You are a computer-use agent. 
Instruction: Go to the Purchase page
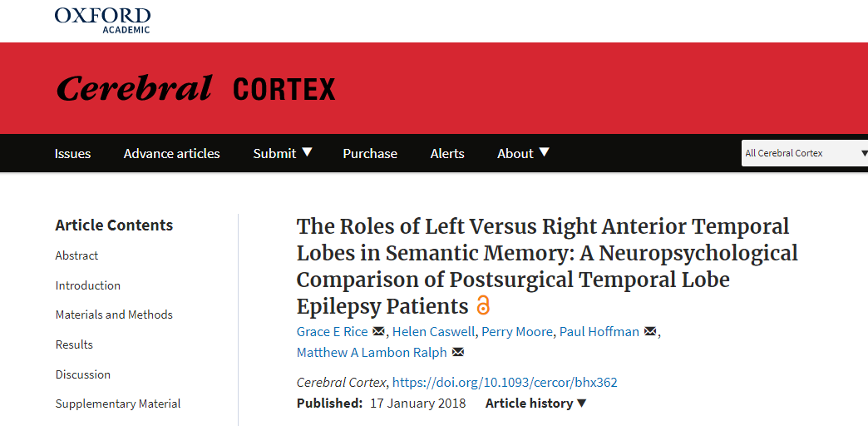pos(370,153)
